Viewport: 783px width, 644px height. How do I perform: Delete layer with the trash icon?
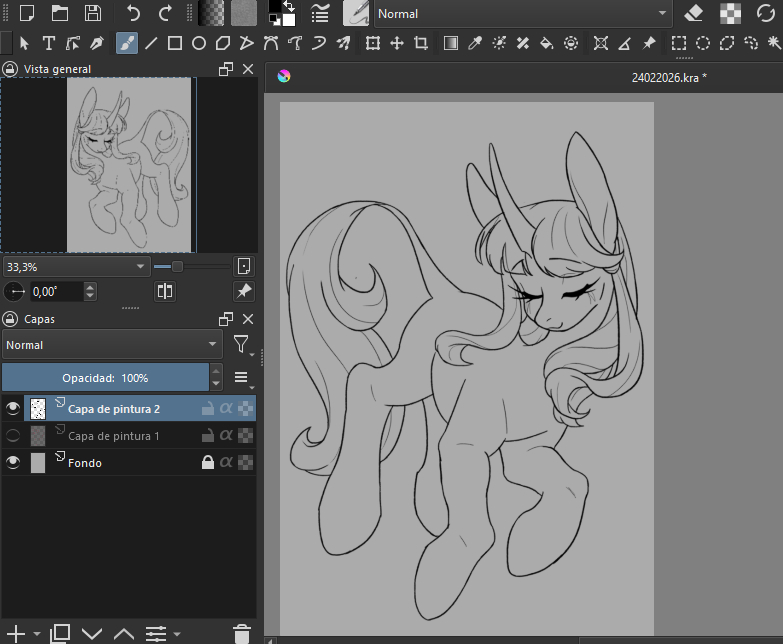(x=241, y=633)
